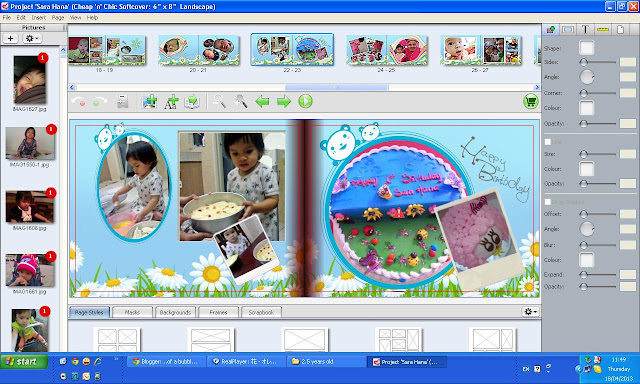Select pages 18-19 thumbnail
Screen dimensions: 640x384
point(107,51)
